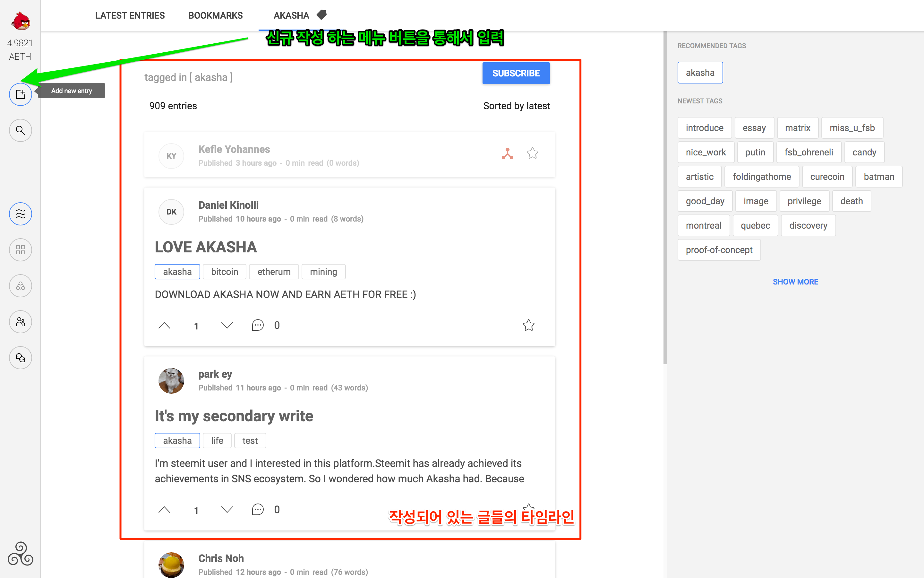Open Chris Noh's avatar picture
The width and height of the screenshot is (924, 578).
(x=171, y=565)
